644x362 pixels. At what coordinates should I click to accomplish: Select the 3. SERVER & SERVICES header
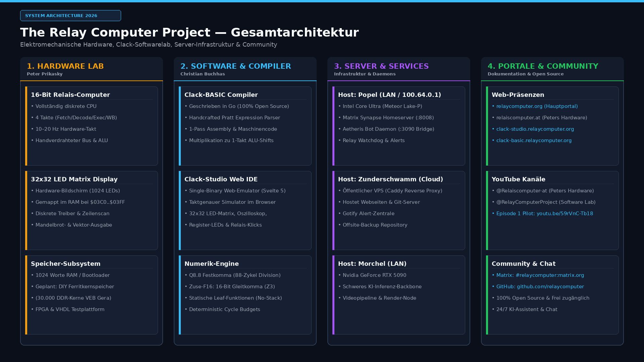coord(381,66)
